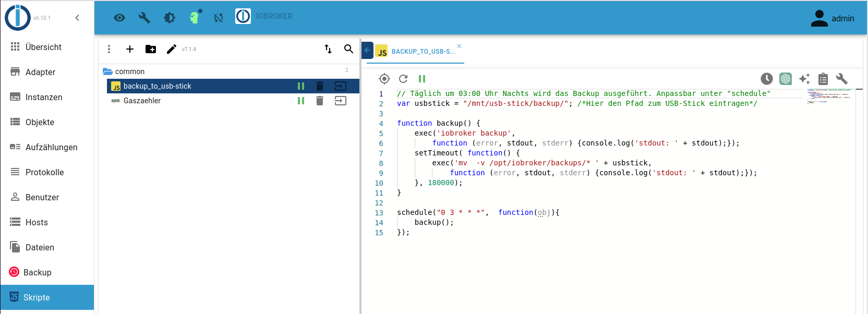Delete the Gaszaehler script

coord(320,101)
